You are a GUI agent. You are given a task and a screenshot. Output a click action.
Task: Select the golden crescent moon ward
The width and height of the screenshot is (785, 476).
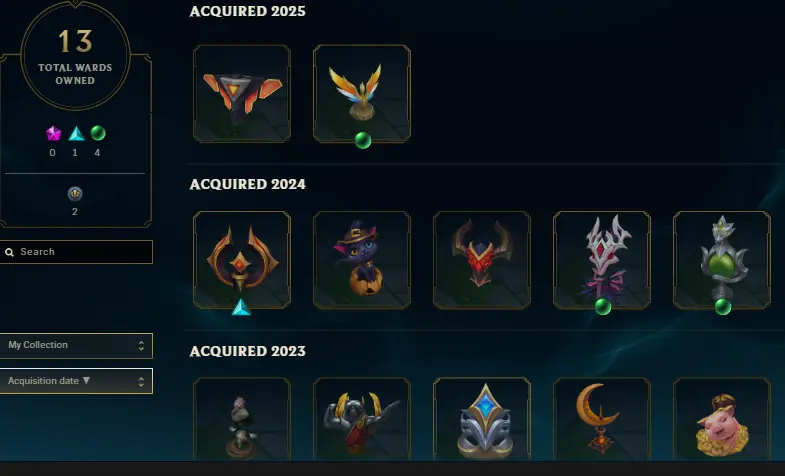(x=602, y=419)
